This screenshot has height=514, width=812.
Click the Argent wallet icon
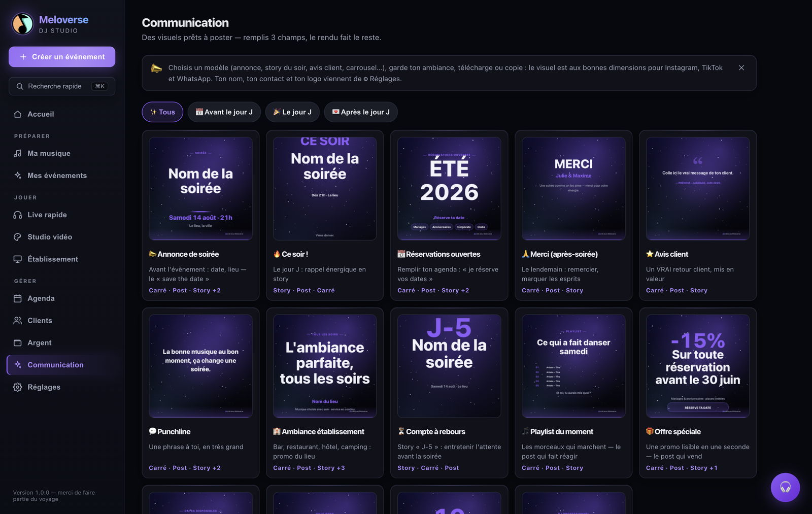click(x=18, y=343)
